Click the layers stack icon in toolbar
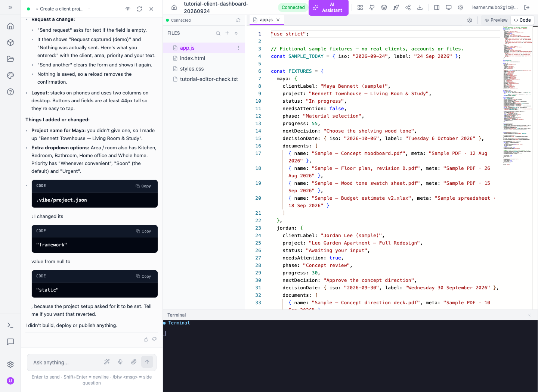The width and height of the screenshot is (538, 392). pyautogui.click(x=384, y=7)
